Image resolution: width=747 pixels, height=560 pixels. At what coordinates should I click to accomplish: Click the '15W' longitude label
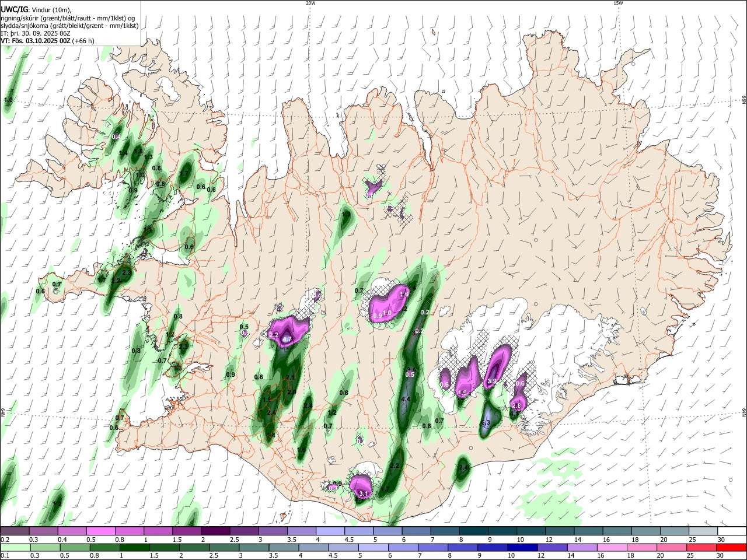(618, 3)
